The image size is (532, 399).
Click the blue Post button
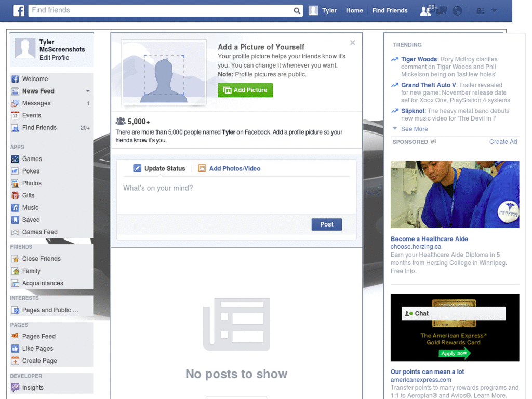click(x=327, y=224)
